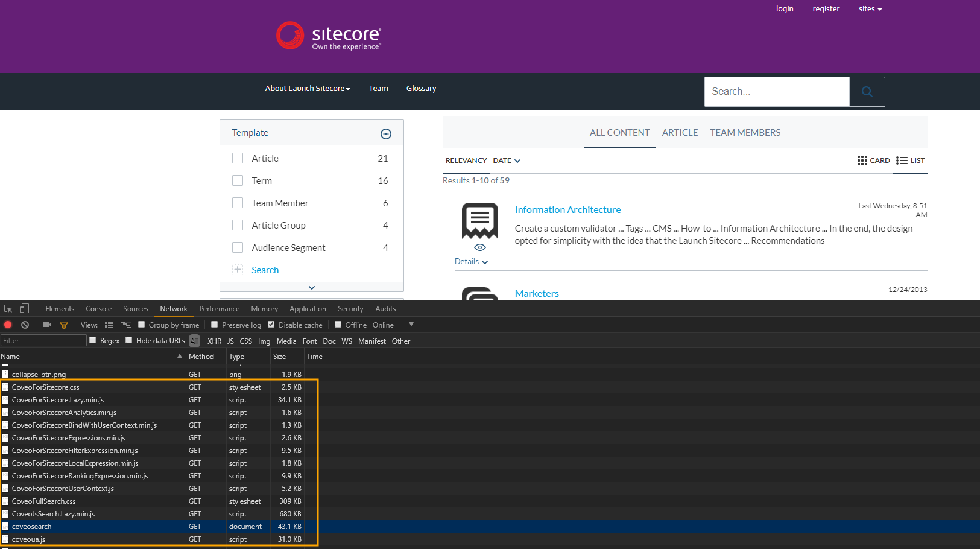Click the eye icon under Information Architecture

tap(480, 248)
